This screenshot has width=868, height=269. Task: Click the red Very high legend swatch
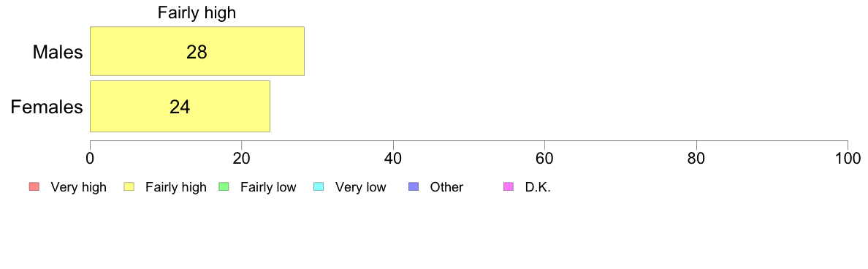(33, 187)
